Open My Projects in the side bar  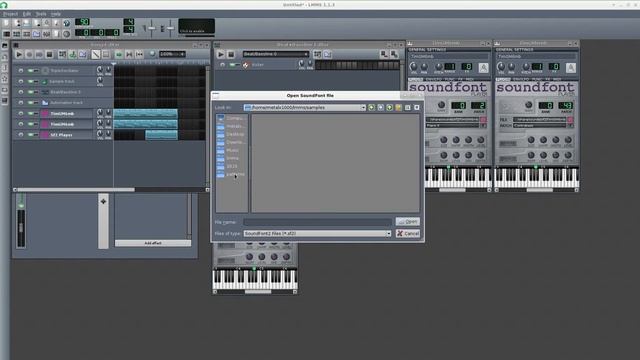tap(5, 57)
